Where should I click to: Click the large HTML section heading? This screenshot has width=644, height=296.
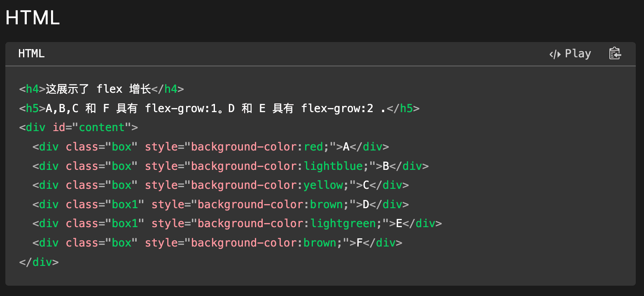tap(33, 19)
